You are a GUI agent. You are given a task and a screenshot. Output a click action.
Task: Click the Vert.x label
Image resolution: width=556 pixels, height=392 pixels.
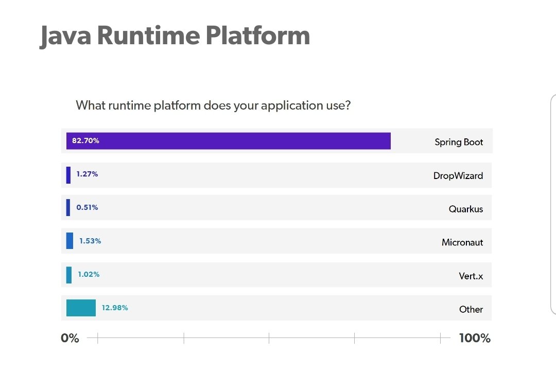[x=471, y=276]
